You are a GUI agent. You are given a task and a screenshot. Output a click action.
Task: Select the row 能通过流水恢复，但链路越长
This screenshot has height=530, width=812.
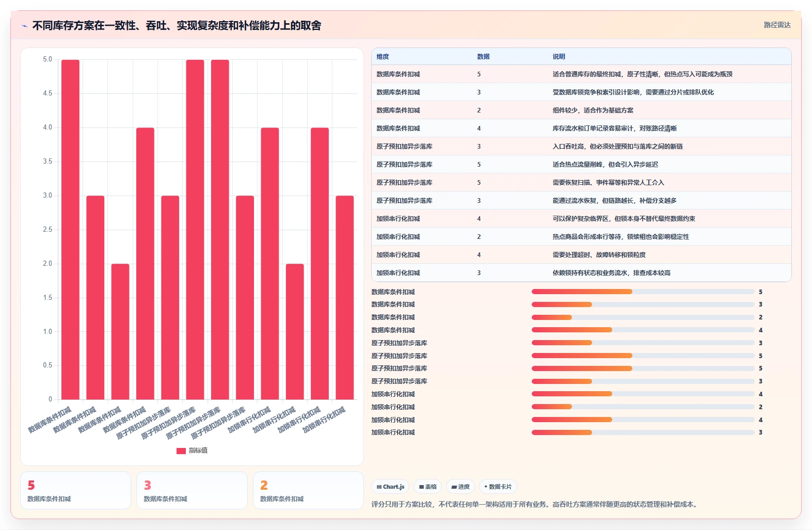pos(581,201)
